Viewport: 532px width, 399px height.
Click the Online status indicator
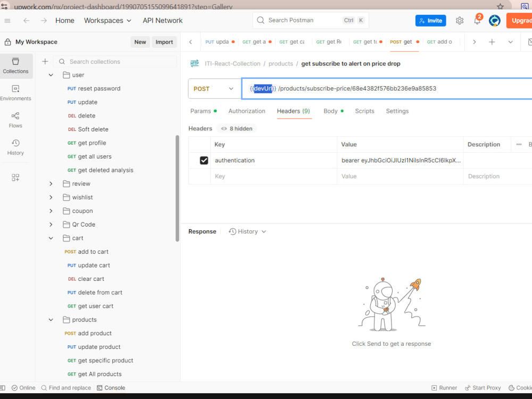pyautogui.click(x=23, y=388)
